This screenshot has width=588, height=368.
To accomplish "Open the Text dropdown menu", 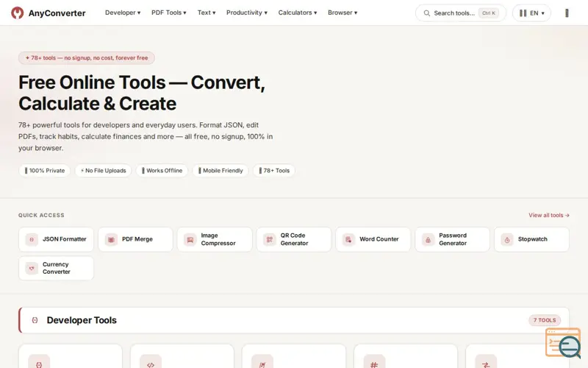I will click(x=207, y=13).
